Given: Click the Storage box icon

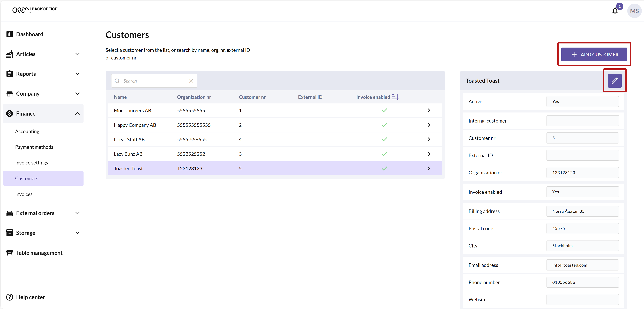Looking at the screenshot, I should [x=10, y=233].
